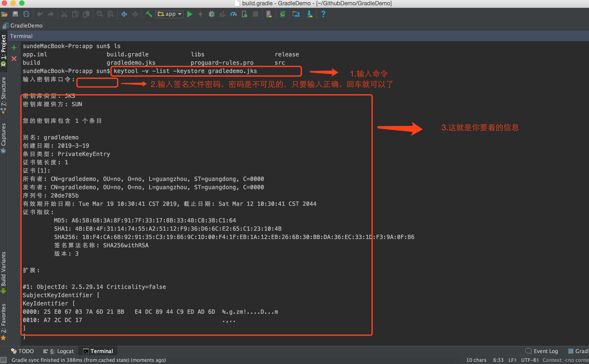589x364 pixels.
Task: Click Apply Changes lightning bolt icon
Action: pyautogui.click(x=200, y=14)
